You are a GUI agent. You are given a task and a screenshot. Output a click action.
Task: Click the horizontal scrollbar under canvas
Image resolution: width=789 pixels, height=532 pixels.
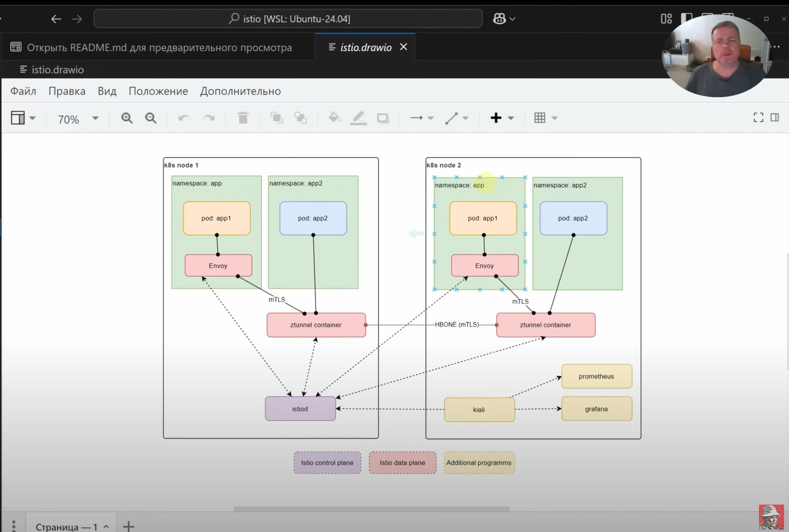[x=371, y=509]
